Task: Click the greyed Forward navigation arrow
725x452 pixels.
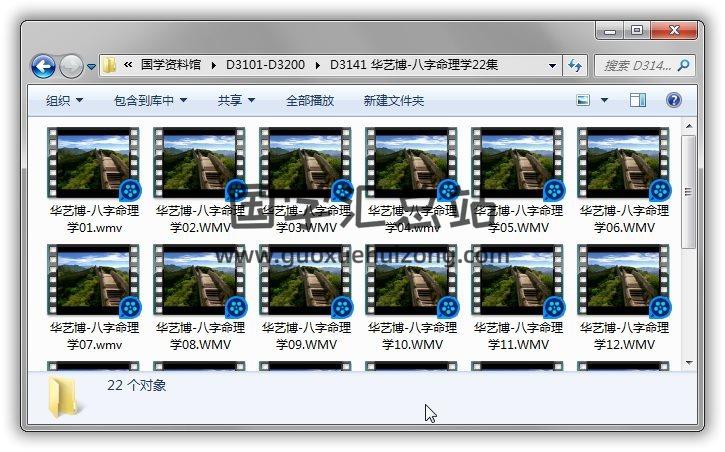Action: 71,66
